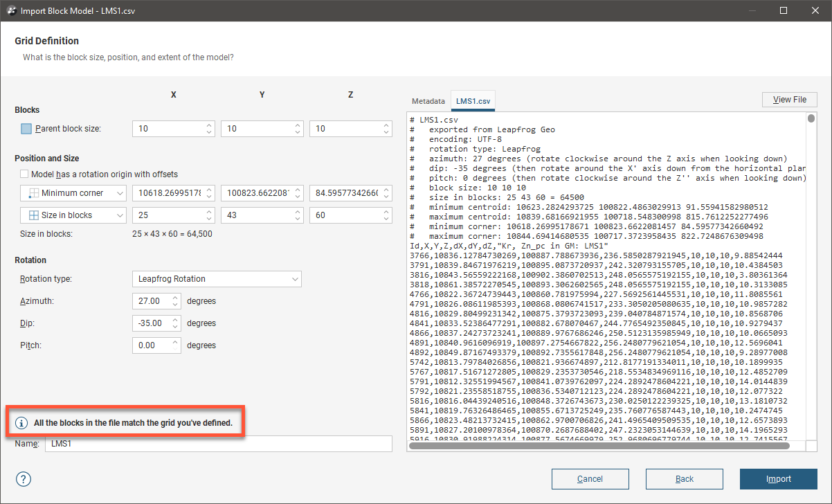Toggle the Parent block size checkbox

26,129
